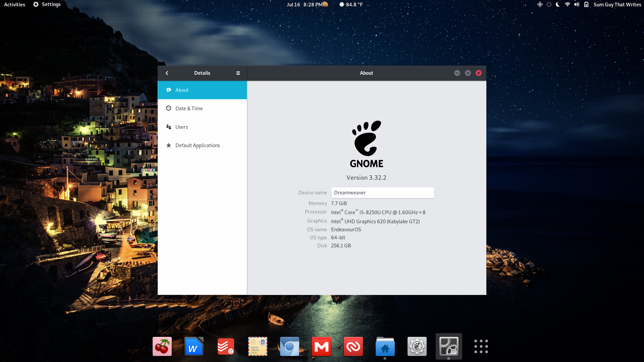The image size is (644, 362).
Task: Open the volume speaker icon
Action: click(x=577, y=4)
